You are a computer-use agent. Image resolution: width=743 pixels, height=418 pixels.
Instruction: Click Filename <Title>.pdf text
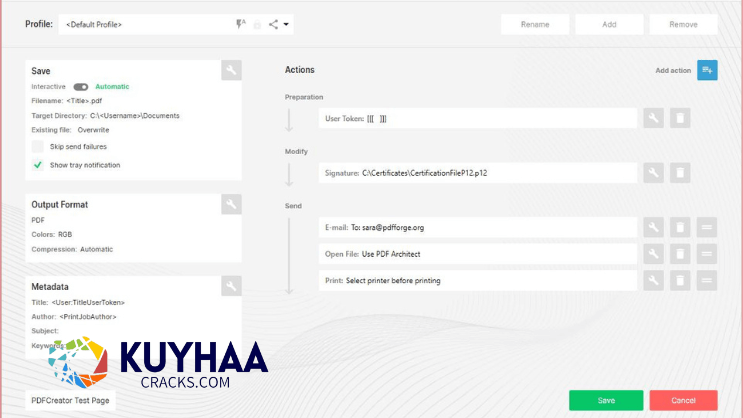67,100
